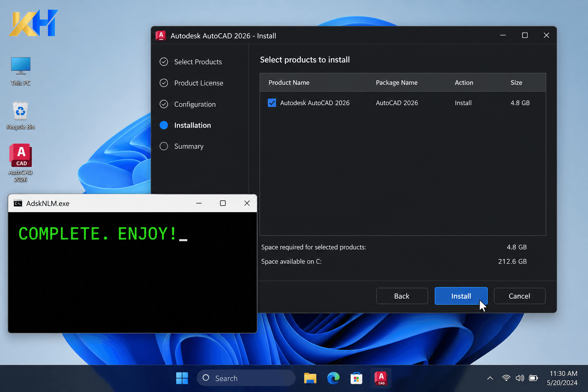Click the 4.8 GB size cell in the table
The height and width of the screenshot is (392, 588).
(520, 103)
